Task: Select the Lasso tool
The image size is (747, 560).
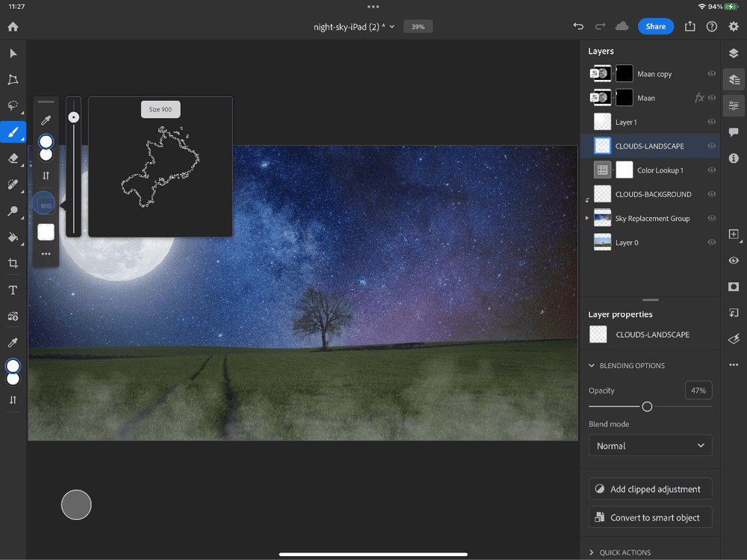Action: 13,105
